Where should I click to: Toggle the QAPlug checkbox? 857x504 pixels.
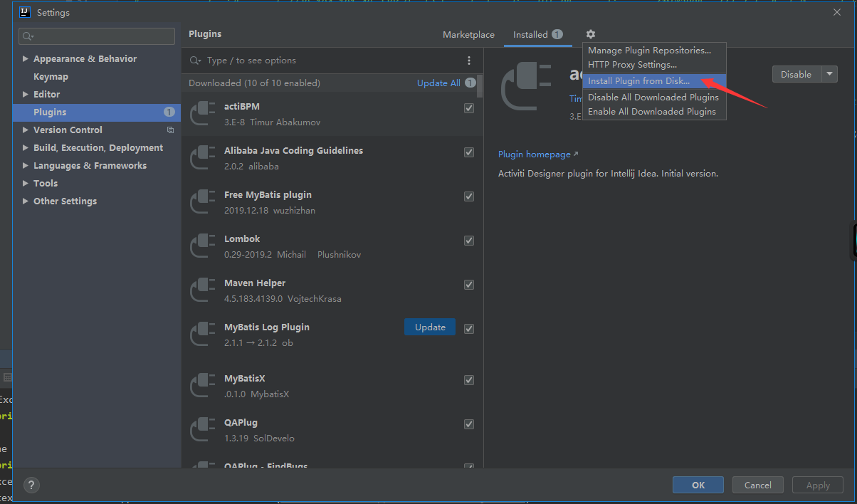click(469, 424)
